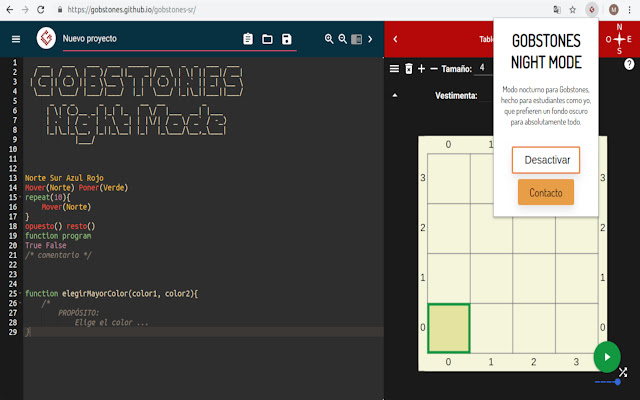Image resolution: width=640 pixels, height=400 pixels.
Task: Collapse the Vestimenta section arrow
Action: 395,96
